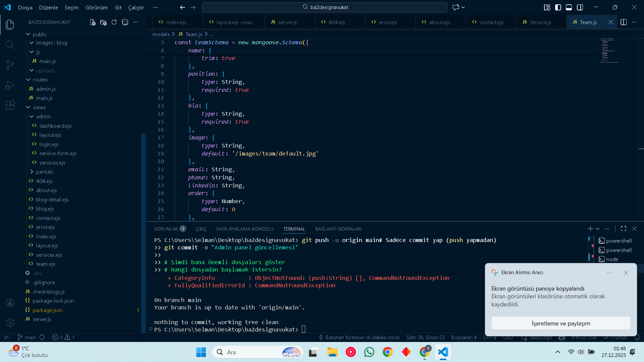644x362 pixels.
Task: Open the Dosya menu
Action: (x=25, y=7)
